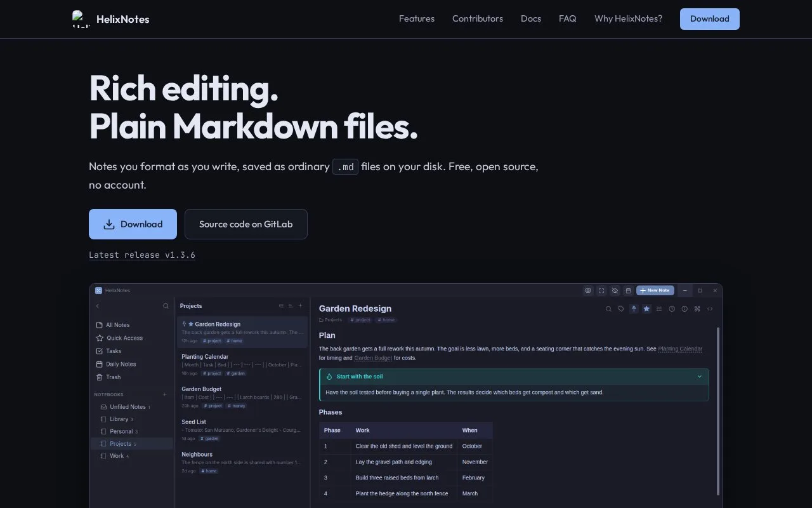Open the Latest release v1.3.6 link
Image resolution: width=812 pixels, height=508 pixels.
(142, 255)
